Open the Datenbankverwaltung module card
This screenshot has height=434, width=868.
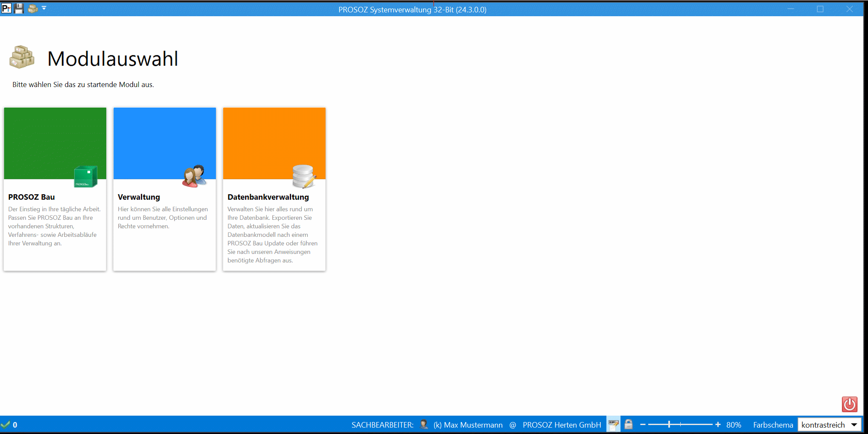point(274,189)
